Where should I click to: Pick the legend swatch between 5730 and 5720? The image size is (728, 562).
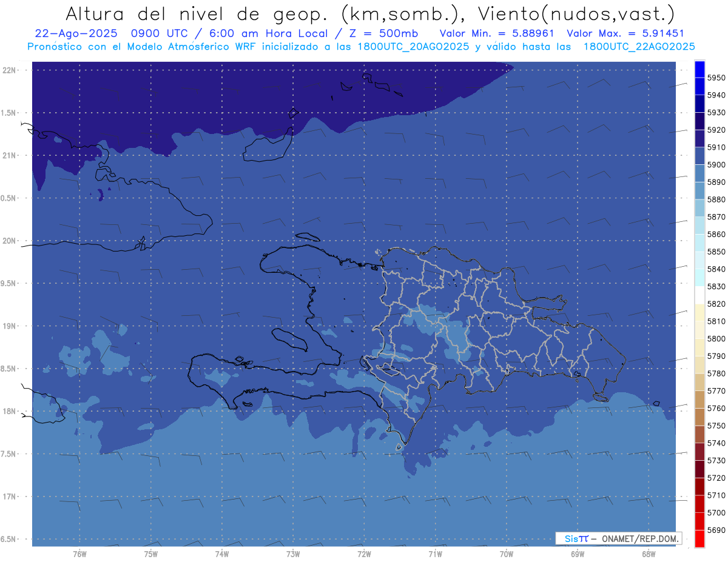click(699, 469)
